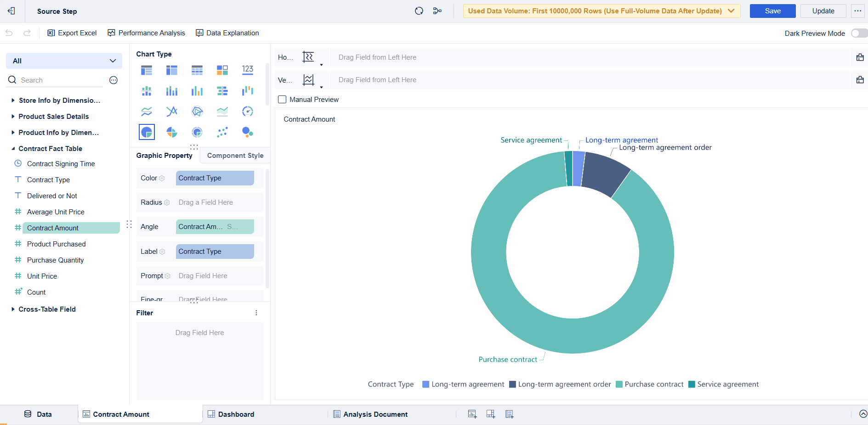The image size is (868, 425).
Task: Select the radar chart type icon
Action: tap(197, 112)
